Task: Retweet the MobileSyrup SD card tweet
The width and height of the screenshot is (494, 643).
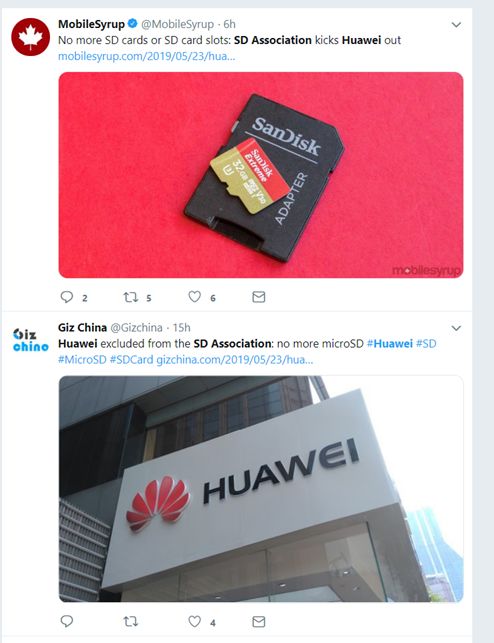Action: tap(131, 296)
